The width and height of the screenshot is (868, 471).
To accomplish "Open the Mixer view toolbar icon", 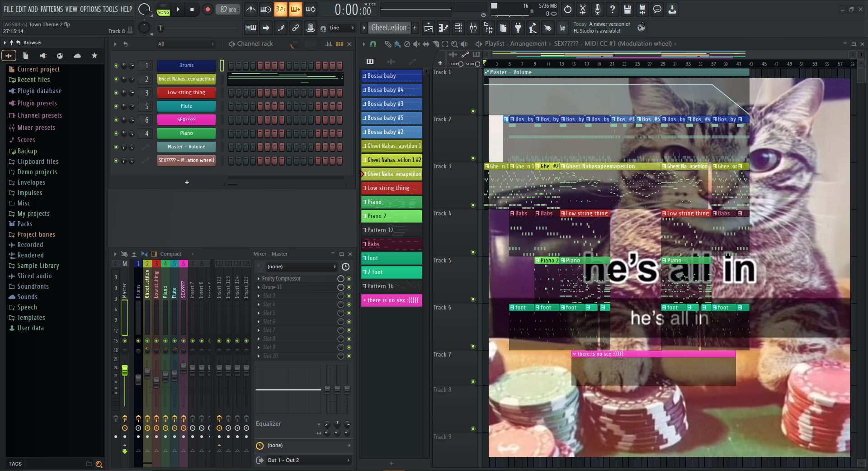I will click(x=473, y=28).
